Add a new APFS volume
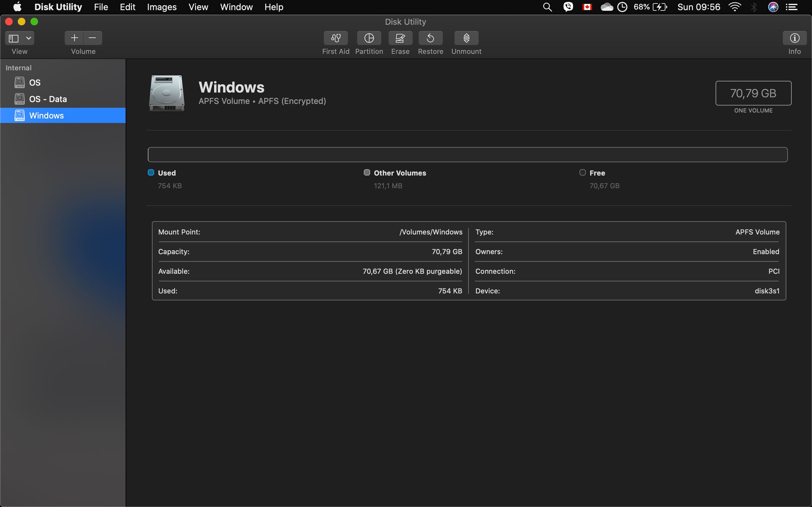Viewport: 812px width, 507px height. pos(74,38)
